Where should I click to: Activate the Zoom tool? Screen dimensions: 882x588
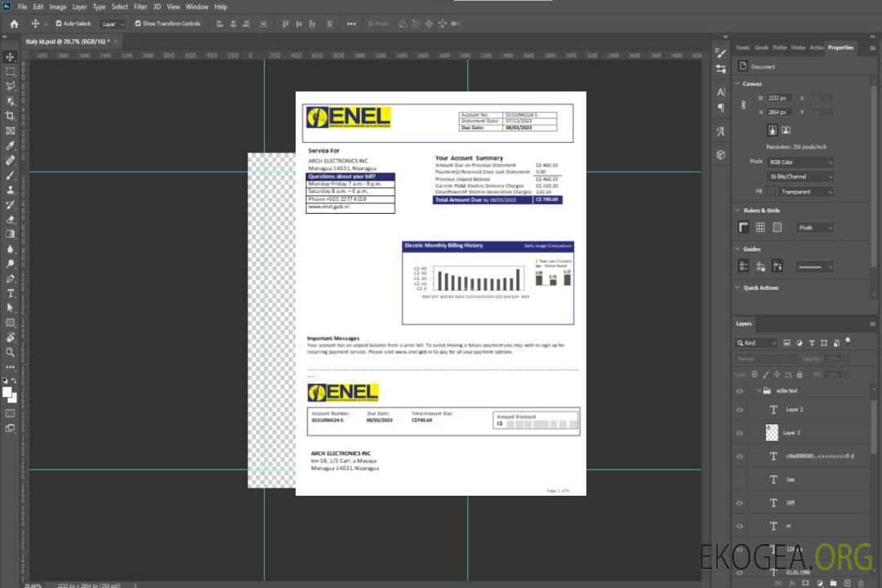[10, 352]
